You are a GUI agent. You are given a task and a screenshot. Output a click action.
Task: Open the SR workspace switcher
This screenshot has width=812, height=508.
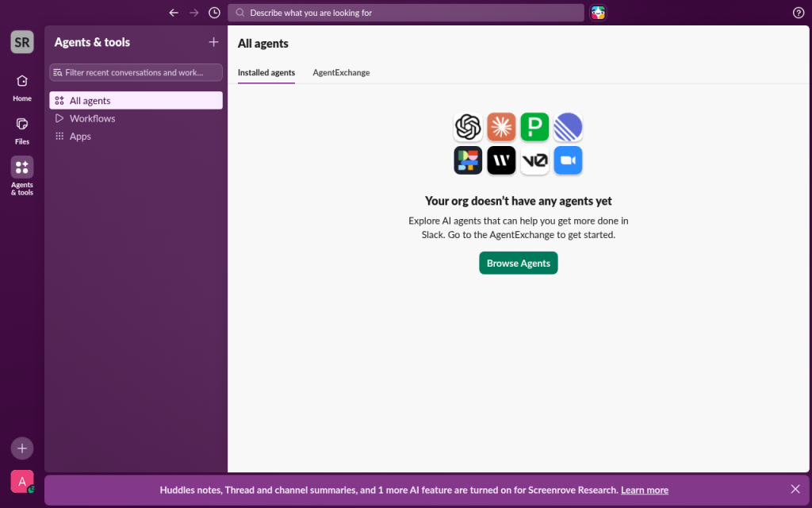pyautogui.click(x=22, y=42)
